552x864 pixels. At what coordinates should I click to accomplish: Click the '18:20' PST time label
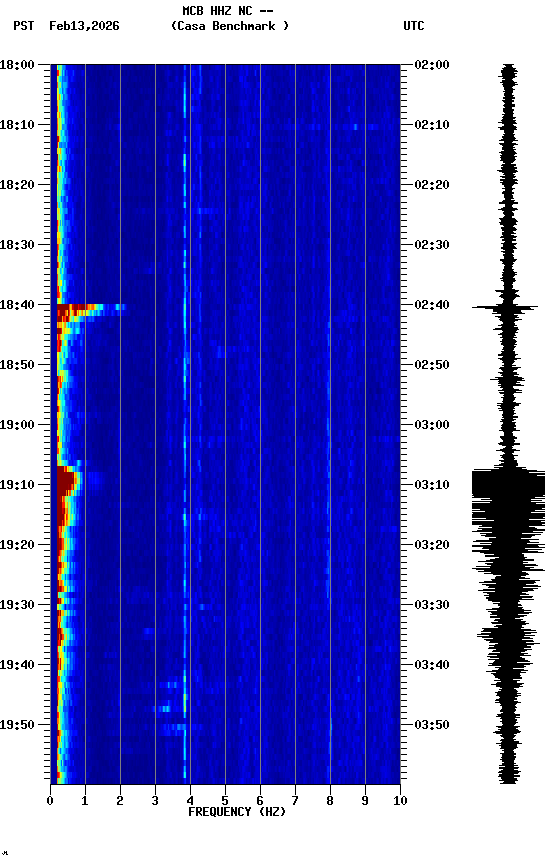17,185
